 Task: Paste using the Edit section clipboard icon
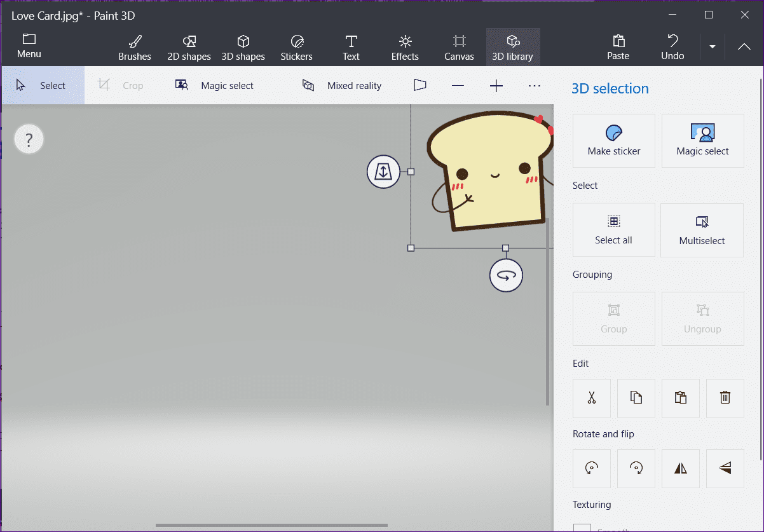coord(681,398)
